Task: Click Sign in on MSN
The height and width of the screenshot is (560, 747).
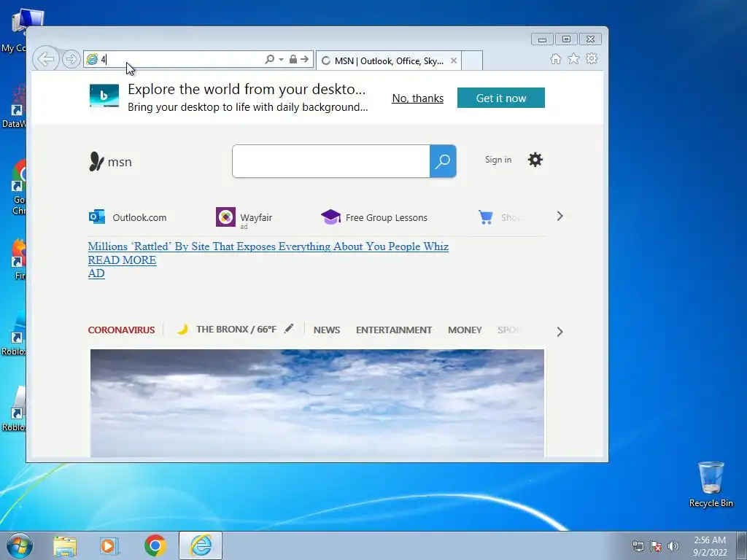Action: pyautogui.click(x=498, y=160)
